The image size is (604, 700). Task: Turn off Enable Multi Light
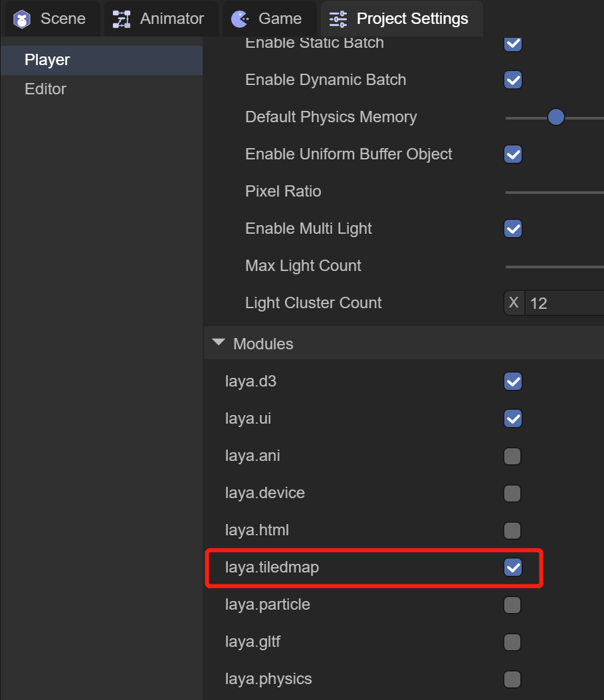click(513, 229)
